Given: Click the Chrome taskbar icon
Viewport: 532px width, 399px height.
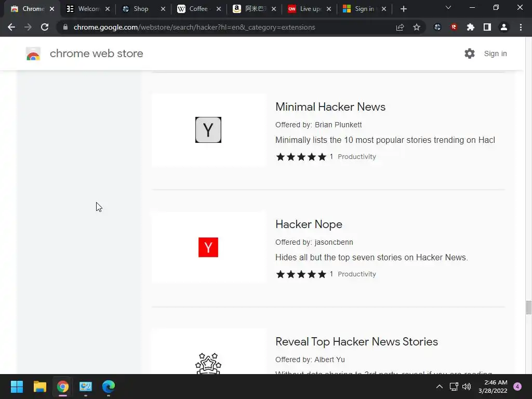Looking at the screenshot, I should pyautogui.click(x=63, y=387).
